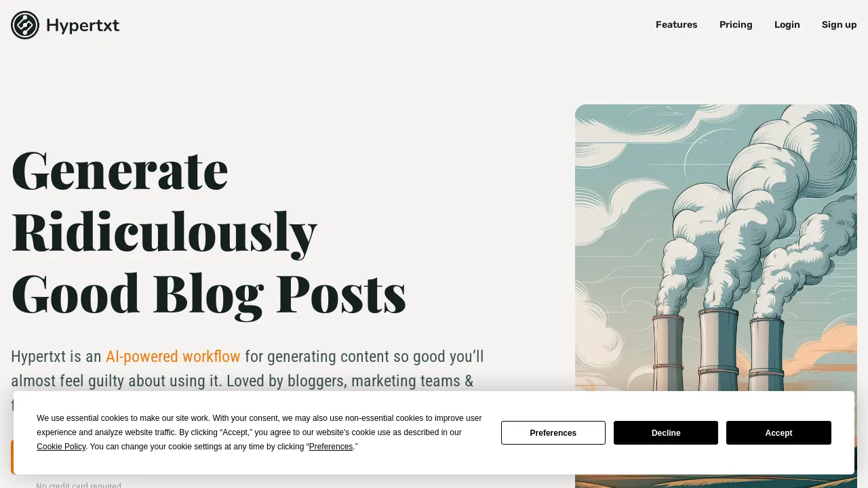868x488 pixels.
Task: Go to the Pricing nav item
Action: point(736,24)
